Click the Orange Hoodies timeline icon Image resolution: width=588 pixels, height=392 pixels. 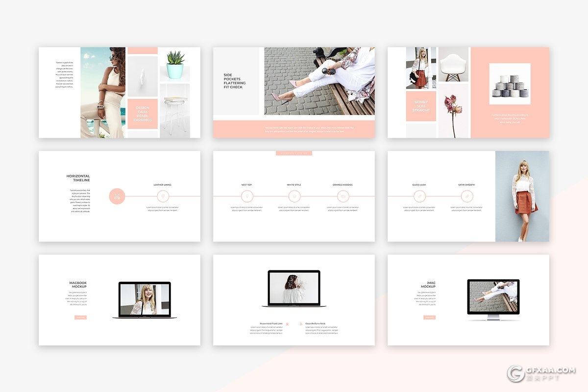pos(343,196)
